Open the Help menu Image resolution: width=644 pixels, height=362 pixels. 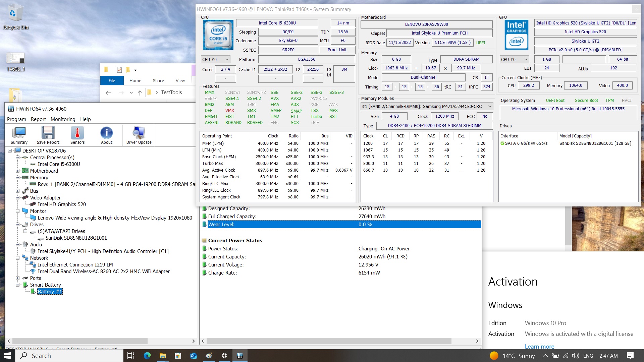(x=86, y=119)
